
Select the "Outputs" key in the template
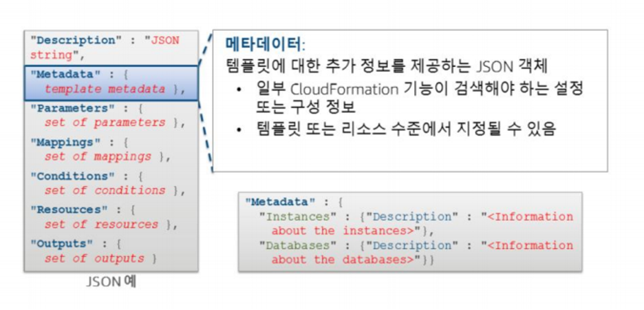tap(62, 243)
